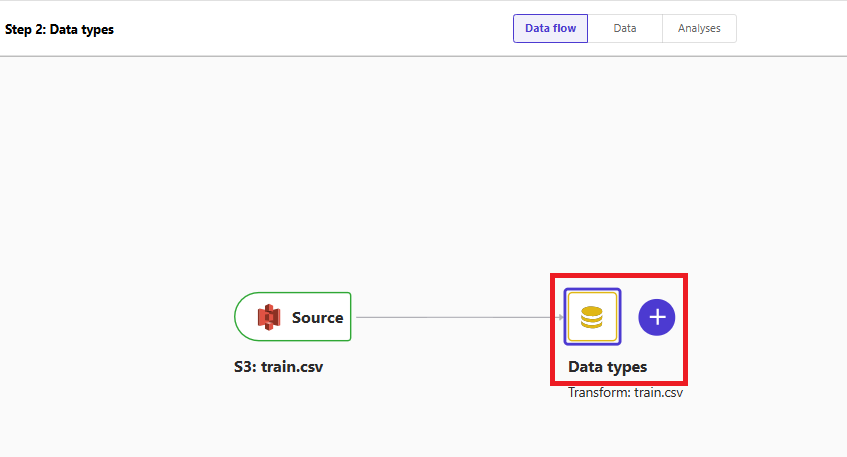The height and width of the screenshot is (457, 847).
Task: Select the S3 Source node
Action: pyautogui.click(x=293, y=317)
